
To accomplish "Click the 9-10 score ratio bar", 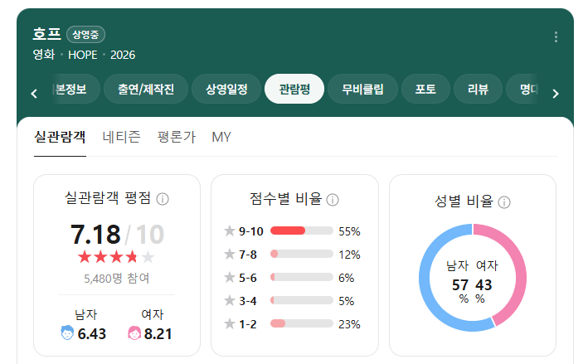I will (302, 231).
